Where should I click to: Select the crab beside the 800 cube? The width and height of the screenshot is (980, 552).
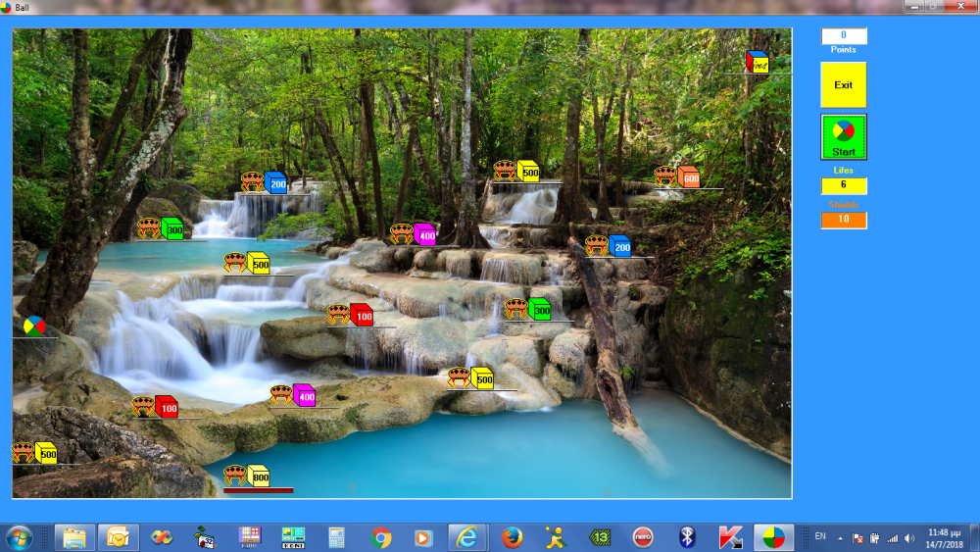235,476
